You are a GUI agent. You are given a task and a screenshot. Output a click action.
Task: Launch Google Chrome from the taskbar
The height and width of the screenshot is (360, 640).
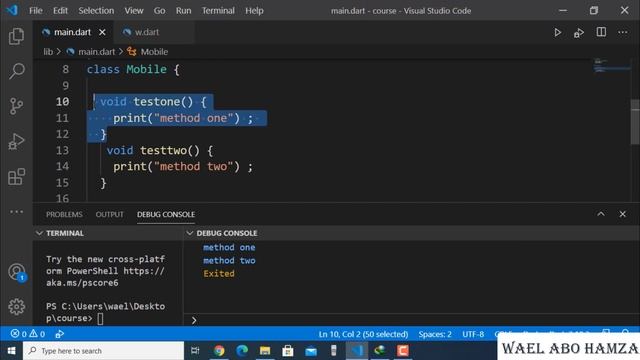pyautogui.click(x=219, y=351)
